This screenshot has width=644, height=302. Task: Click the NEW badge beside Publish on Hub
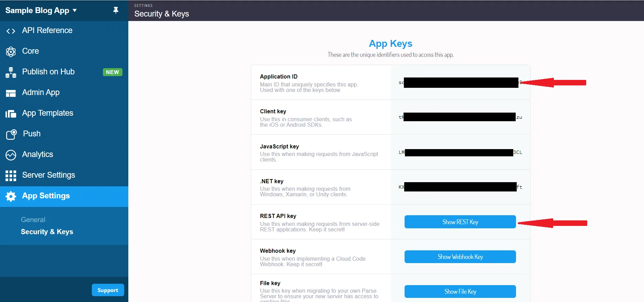[112, 72]
